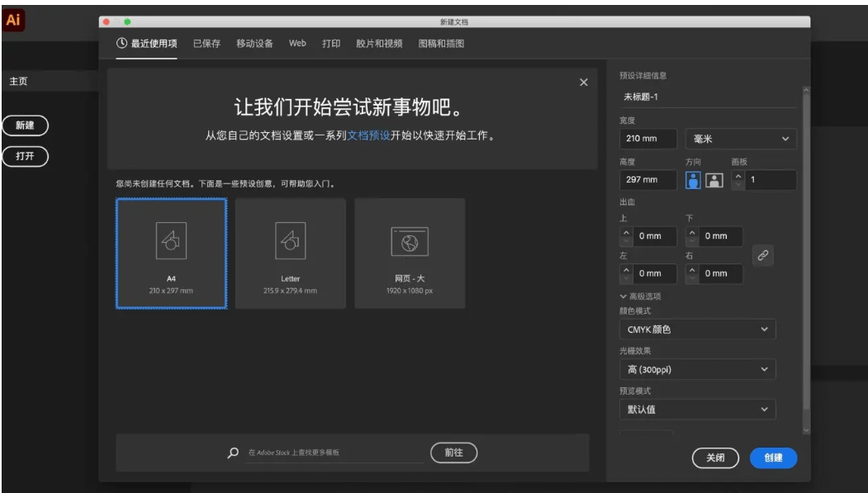Click the 打开 button in home screen
868x493 pixels.
click(25, 156)
